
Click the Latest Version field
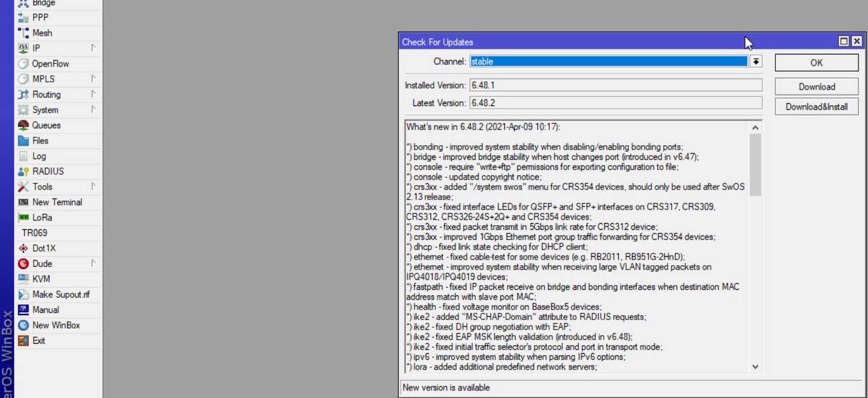tap(616, 103)
